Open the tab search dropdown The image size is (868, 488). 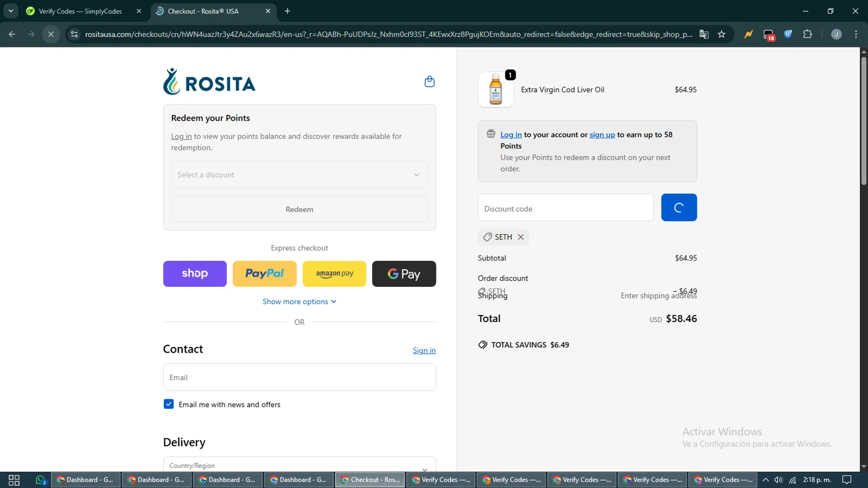(x=10, y=11)
